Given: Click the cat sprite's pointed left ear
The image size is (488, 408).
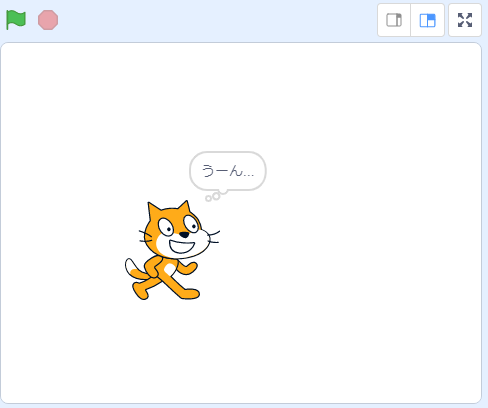Looking at the screenshot, I should click(x=154, y=210).
